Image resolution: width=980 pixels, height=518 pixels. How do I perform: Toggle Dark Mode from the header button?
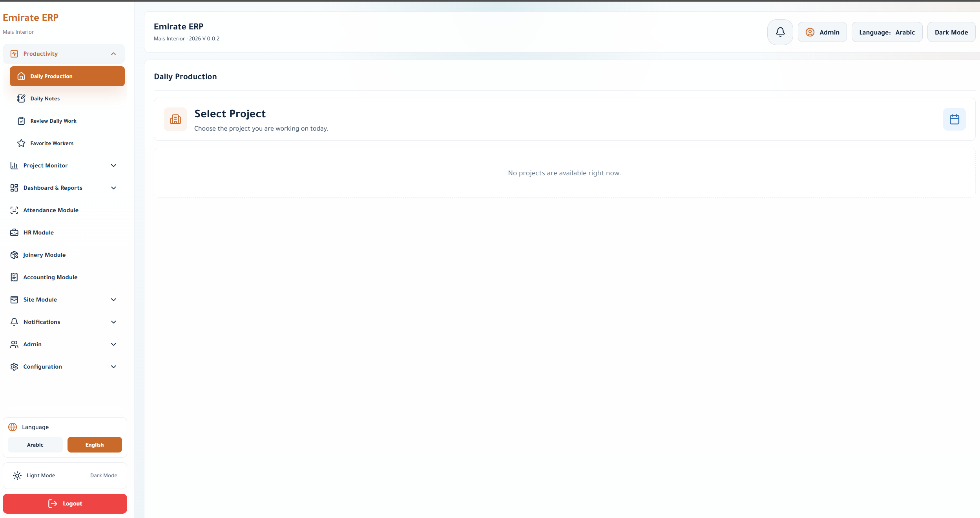(951, 32)
